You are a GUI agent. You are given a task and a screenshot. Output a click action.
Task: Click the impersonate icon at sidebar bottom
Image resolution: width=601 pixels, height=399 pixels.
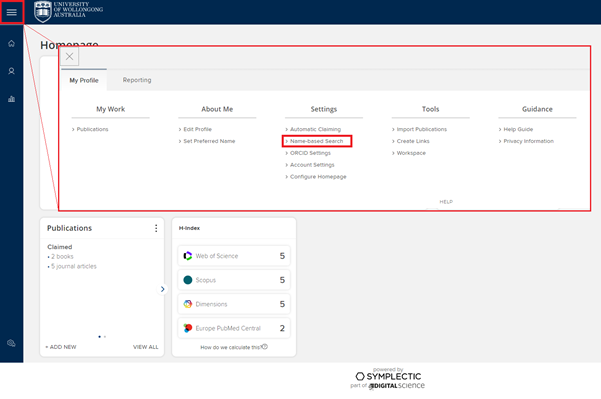[11, 343]
